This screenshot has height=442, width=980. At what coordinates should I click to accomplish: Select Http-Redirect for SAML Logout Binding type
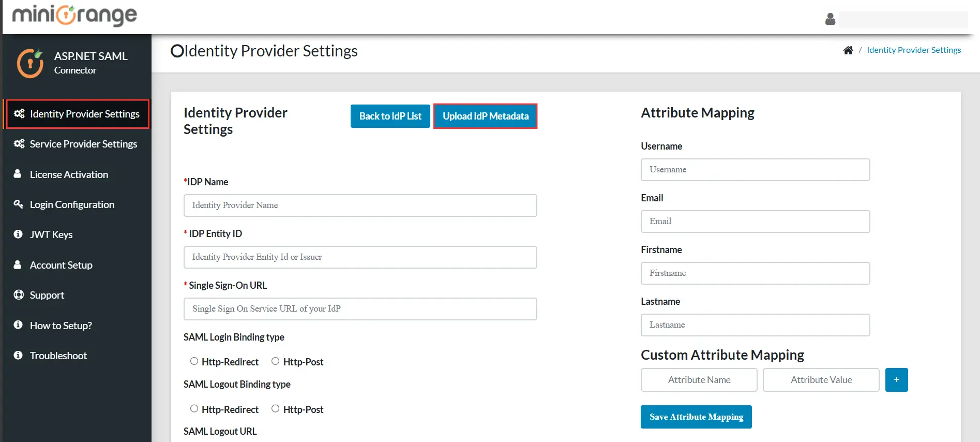coord(194,409)
